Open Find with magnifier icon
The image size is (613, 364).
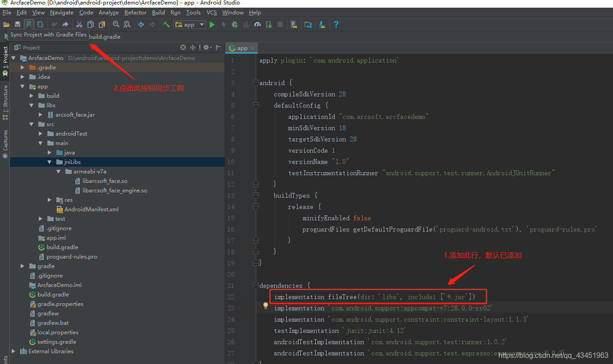click(116, 24)
